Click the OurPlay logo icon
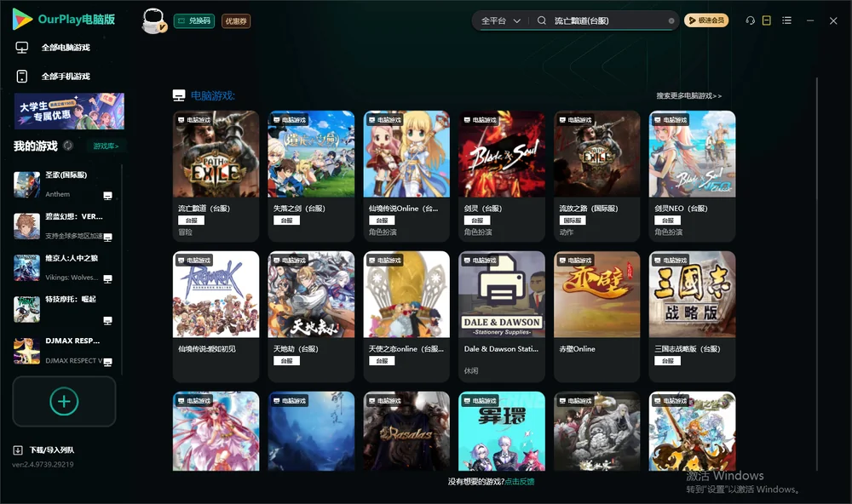 point(22,19)
